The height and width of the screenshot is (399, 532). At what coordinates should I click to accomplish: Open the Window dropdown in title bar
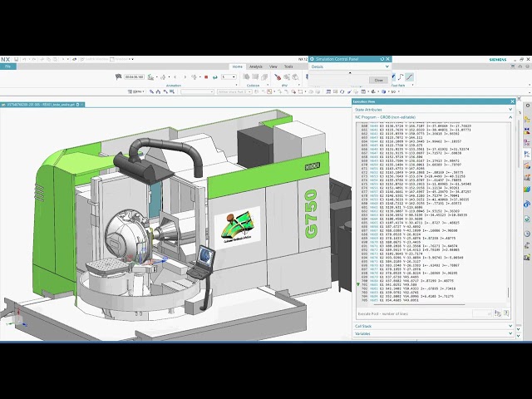122,59
